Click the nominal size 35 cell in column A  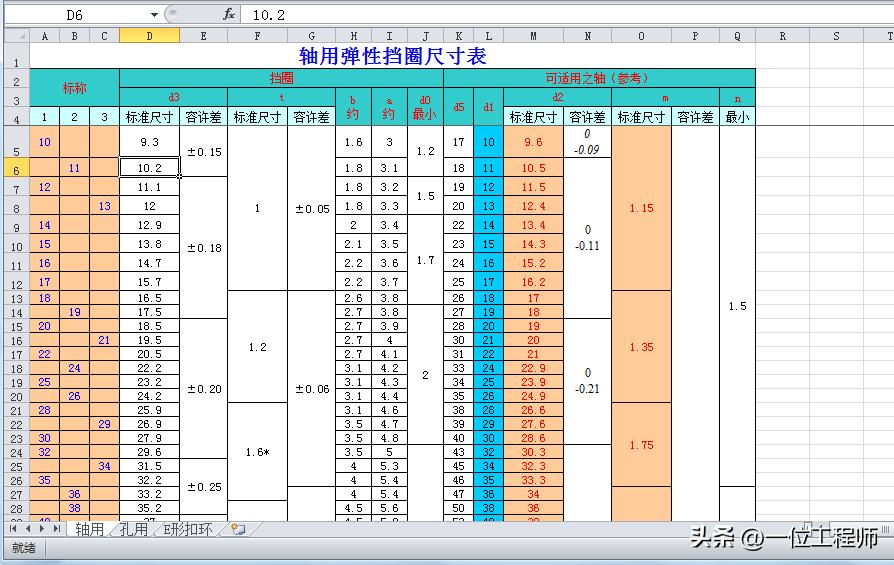click(x=44, y=480)
